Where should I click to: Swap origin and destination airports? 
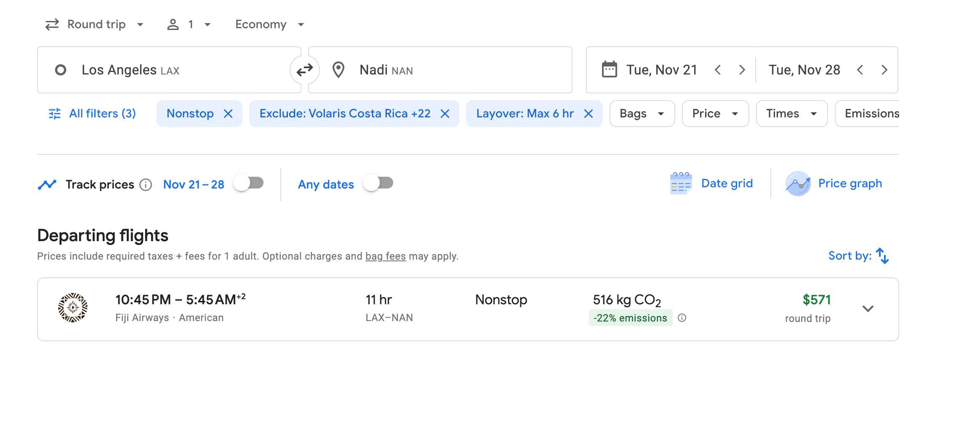tap(304, 70)
